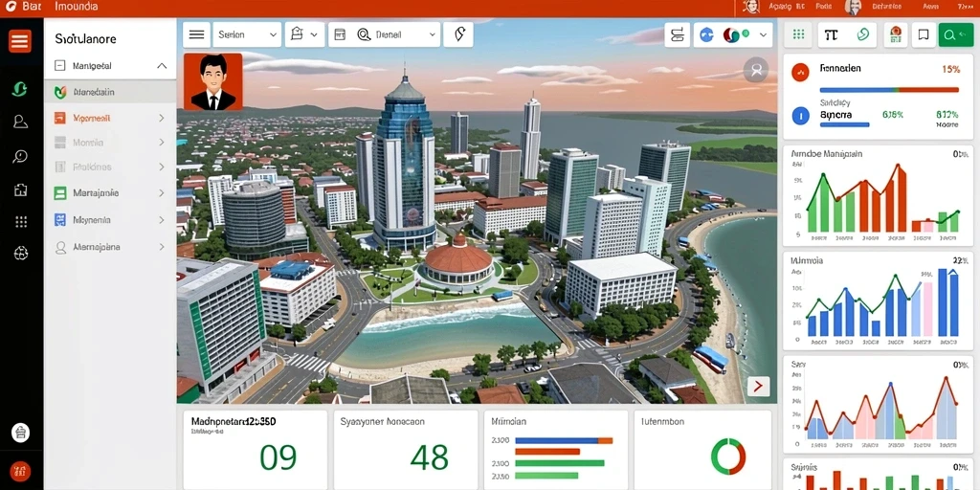Click the Deforation link in the top header
980x490 pixels.
click(885, 7)
